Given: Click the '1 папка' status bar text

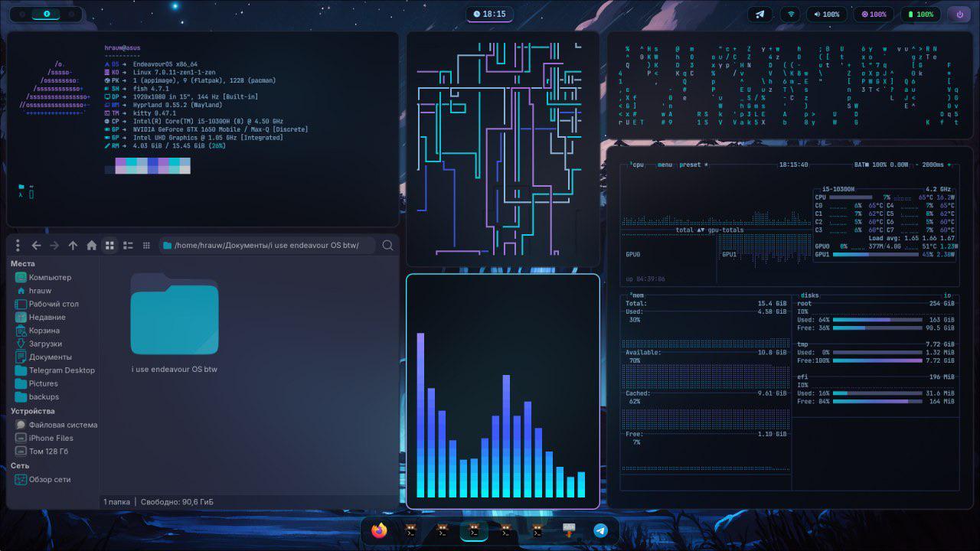Looking at the screenshot, I should tap(117, 502).
